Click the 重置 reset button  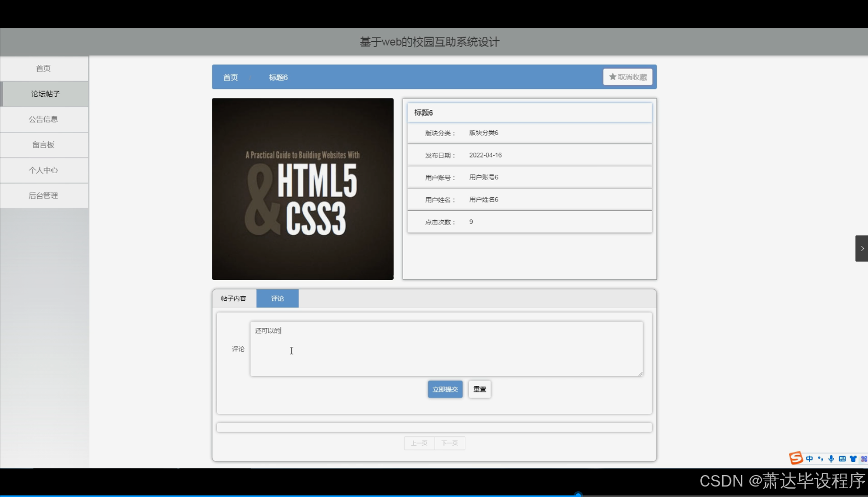click(479, 389)
